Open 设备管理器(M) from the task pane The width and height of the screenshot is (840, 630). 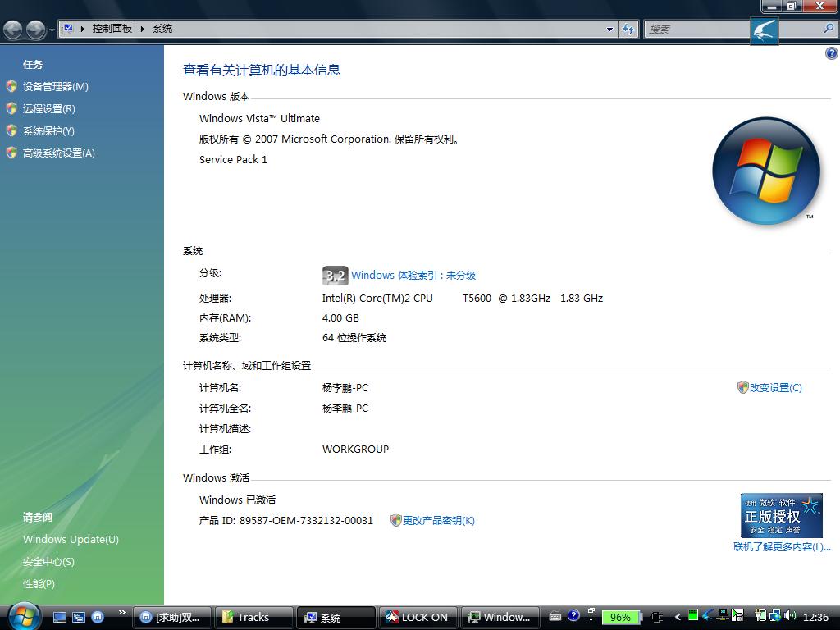(55, 86)
